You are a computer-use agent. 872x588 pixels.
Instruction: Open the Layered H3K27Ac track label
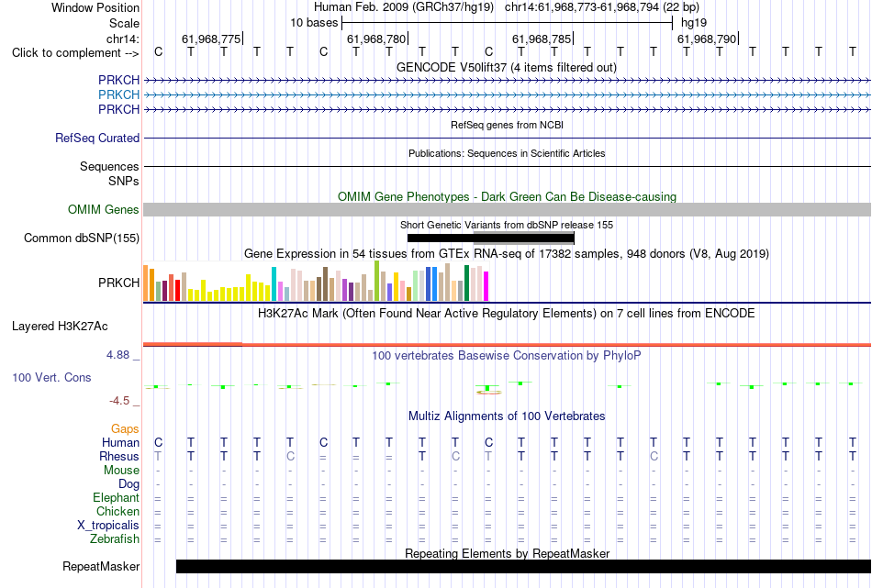(60, 327)
